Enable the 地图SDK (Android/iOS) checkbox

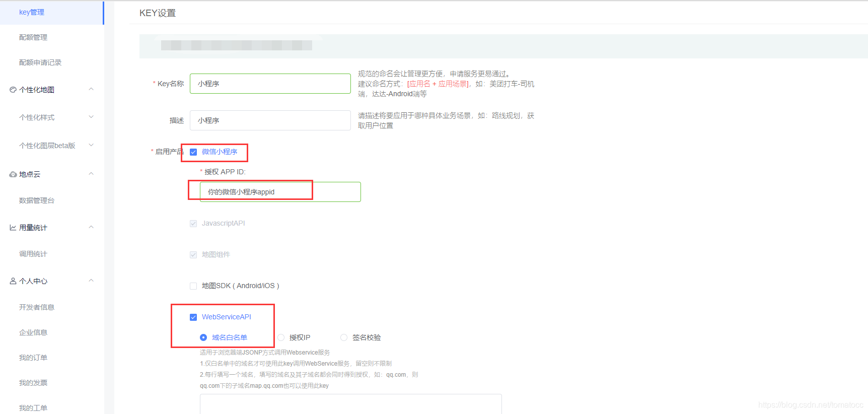[193, 286]
